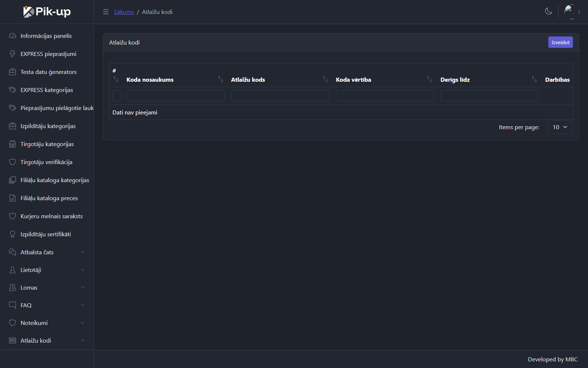Expand the Atbalsta čats submenu chevron
Viewport: 588px width, 368px height.
(x=83, y=252)
